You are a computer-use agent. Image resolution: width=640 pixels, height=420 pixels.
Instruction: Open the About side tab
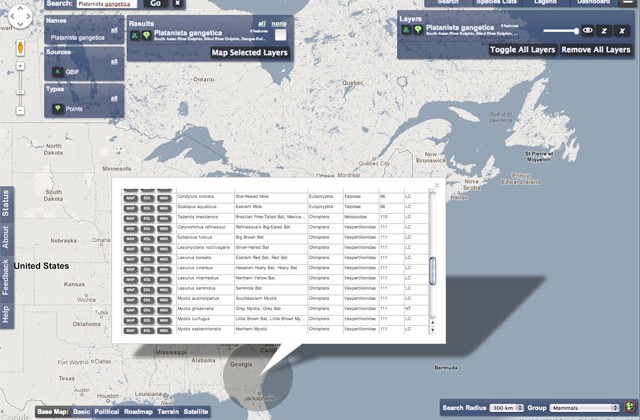pos(6,237)
